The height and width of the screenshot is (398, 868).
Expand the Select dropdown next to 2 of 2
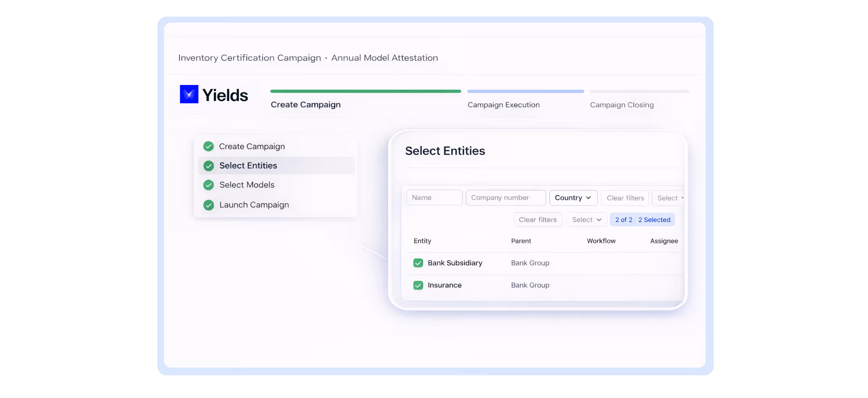coord(586,220)
